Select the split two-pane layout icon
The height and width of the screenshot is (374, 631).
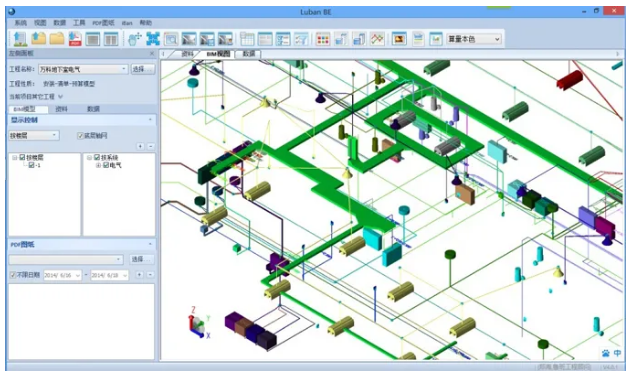pyautogui.click(x=111, y=39)
